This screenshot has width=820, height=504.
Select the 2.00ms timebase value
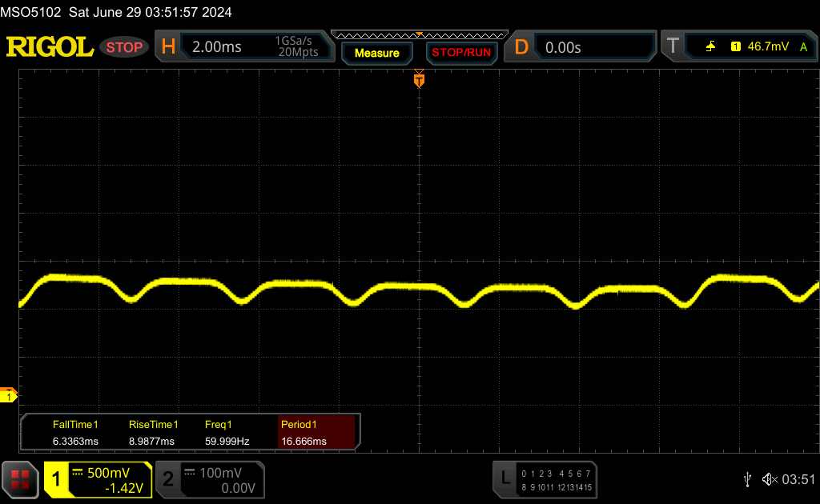[x=217, y=47]
